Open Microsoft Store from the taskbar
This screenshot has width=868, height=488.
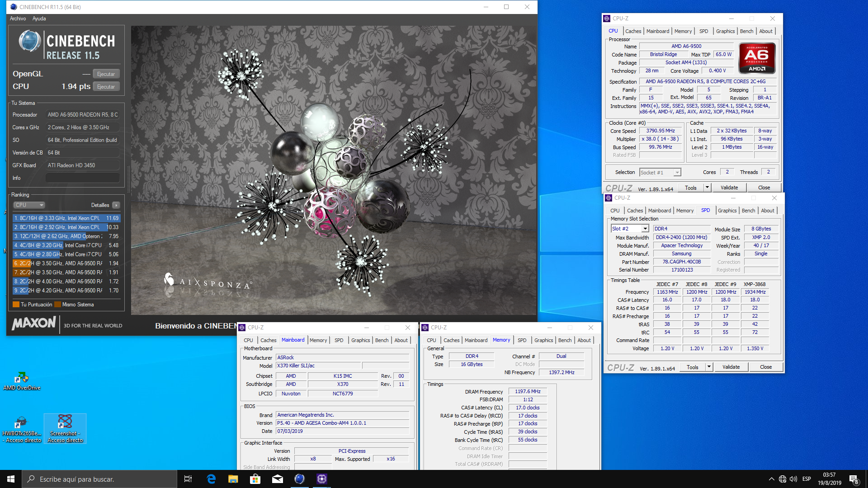click(x=255, y=479)
